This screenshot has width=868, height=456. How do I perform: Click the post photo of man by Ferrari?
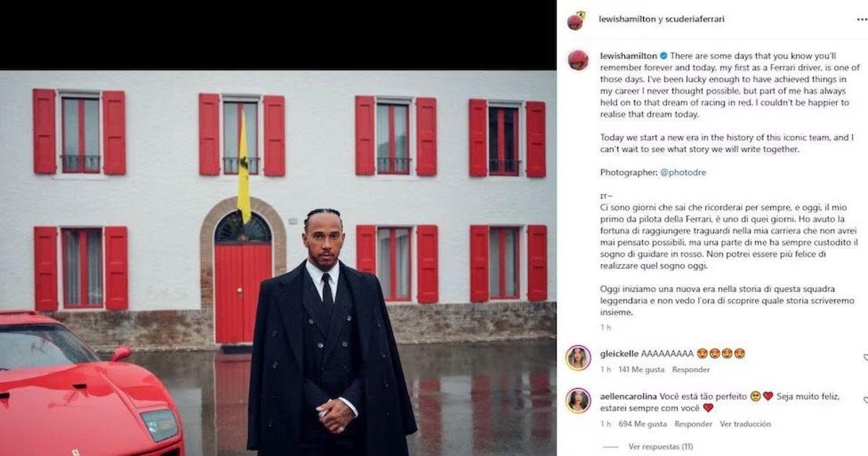278,263
